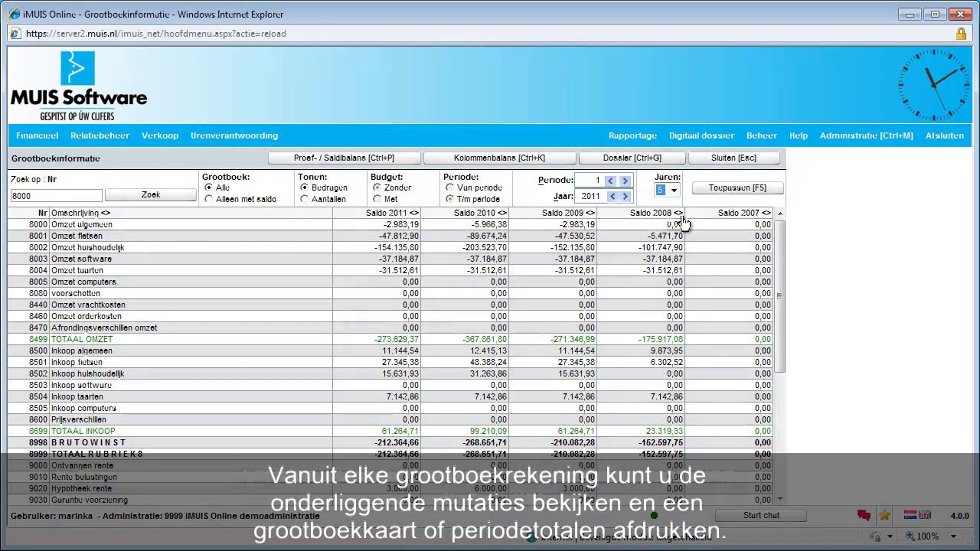
Task: Click the browser address bar URL
Action: 156,33
